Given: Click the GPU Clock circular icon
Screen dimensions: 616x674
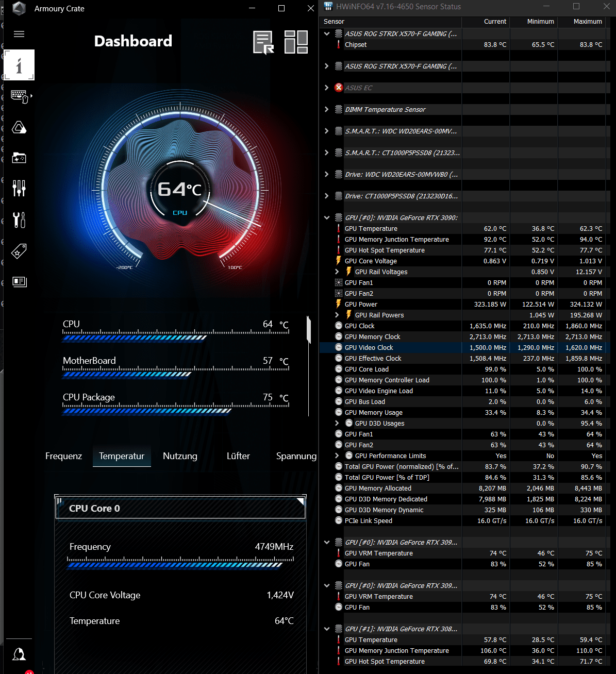Looking at the screenshot, I should click(339, 326).
